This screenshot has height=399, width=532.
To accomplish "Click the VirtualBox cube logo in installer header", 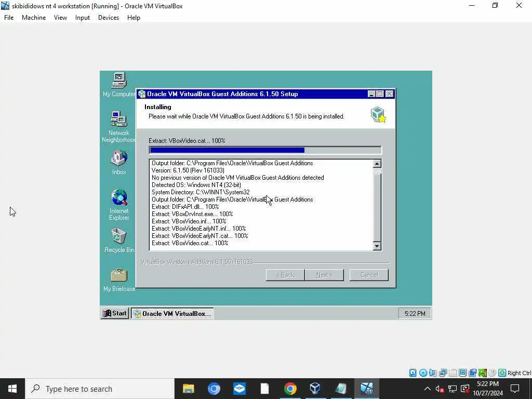I will click(378, 114).
